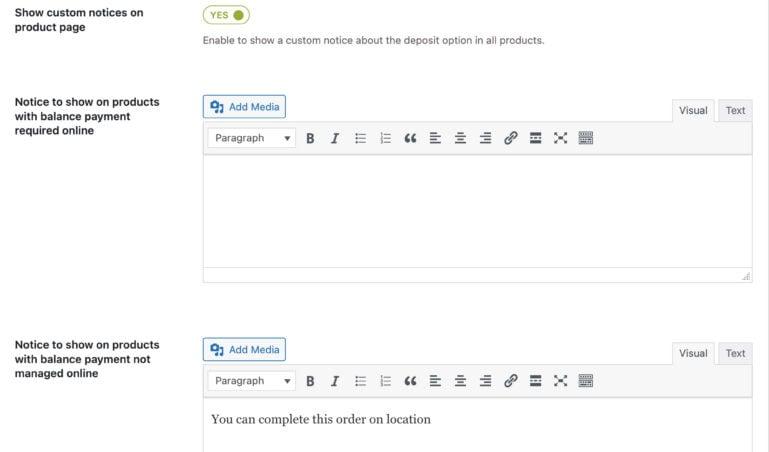Insert Read More tag in the first editor
The image size is (769, 452).
pos(536,138)
